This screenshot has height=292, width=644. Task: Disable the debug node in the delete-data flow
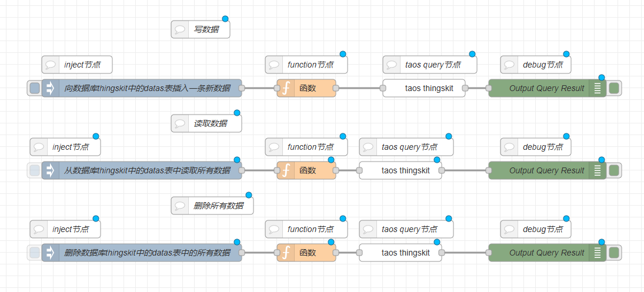coord(614,253)
